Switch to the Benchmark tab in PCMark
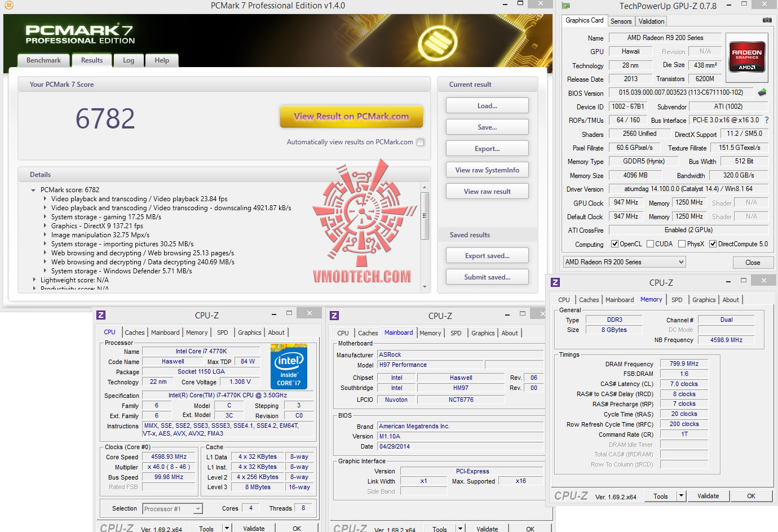Viewport: 778px width, 532px height. tap(43, 60)
